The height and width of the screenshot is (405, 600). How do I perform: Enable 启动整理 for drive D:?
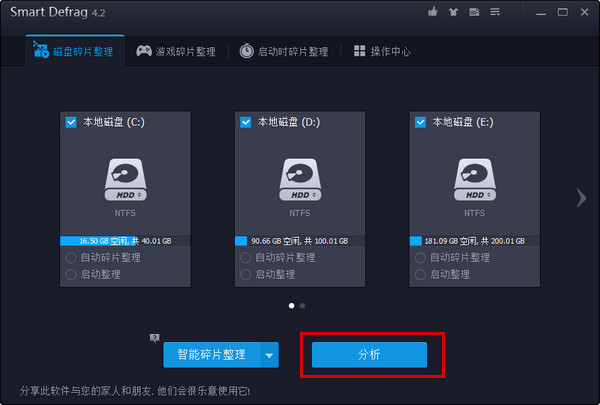[245, 274]
